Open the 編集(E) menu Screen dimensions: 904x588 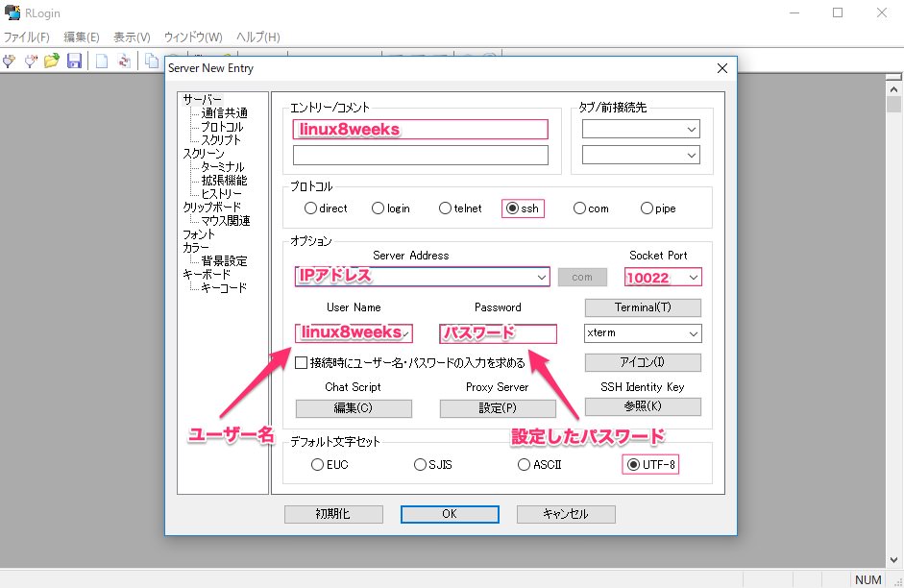[x=82, y=37]
